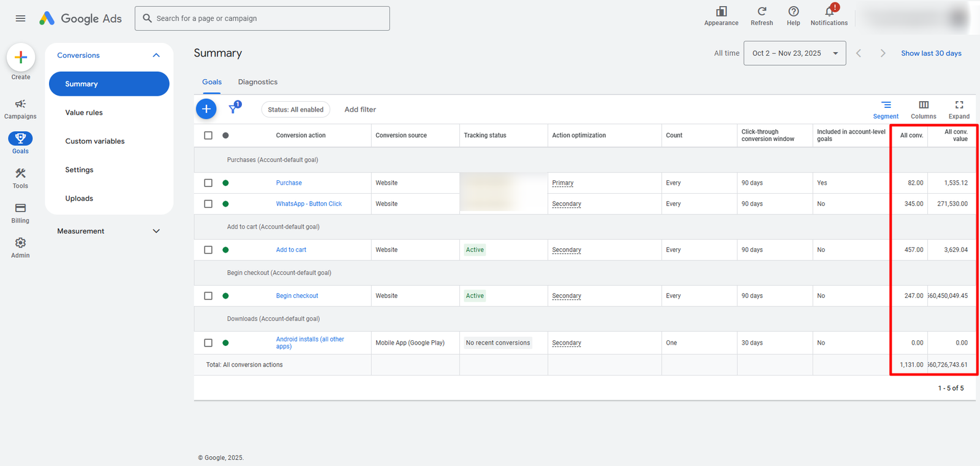Open the WhatsApp - Button Click conversion link

point(309,204)
